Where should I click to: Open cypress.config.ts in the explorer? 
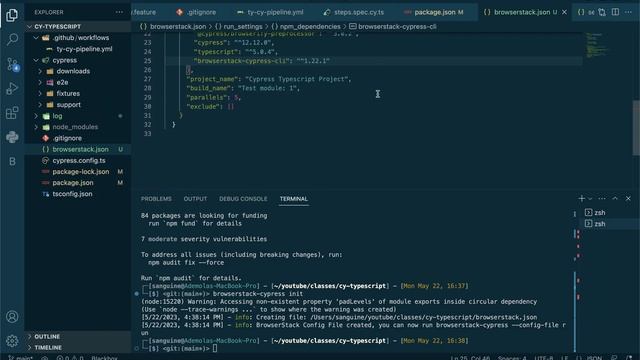(x=78, y=160)
